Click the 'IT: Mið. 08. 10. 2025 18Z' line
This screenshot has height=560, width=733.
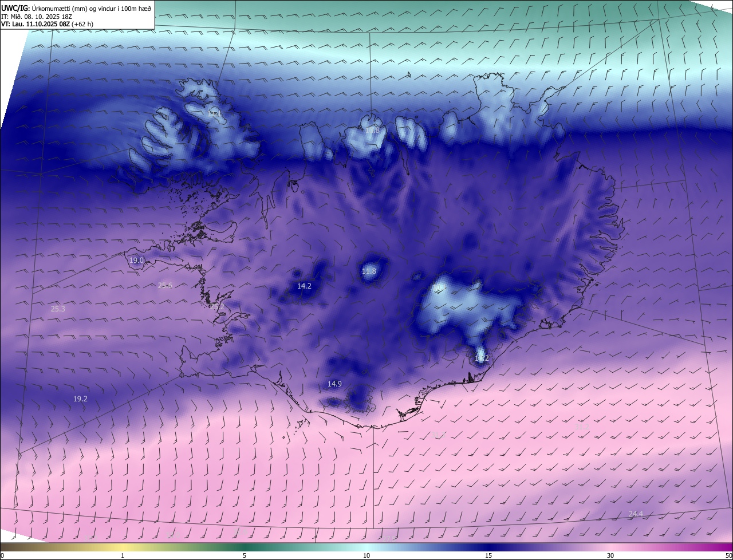point(37,17)
